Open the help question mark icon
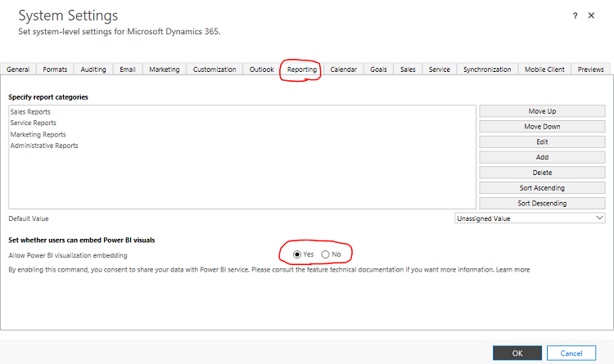This screenshot has width=614, height=364. 575,16
